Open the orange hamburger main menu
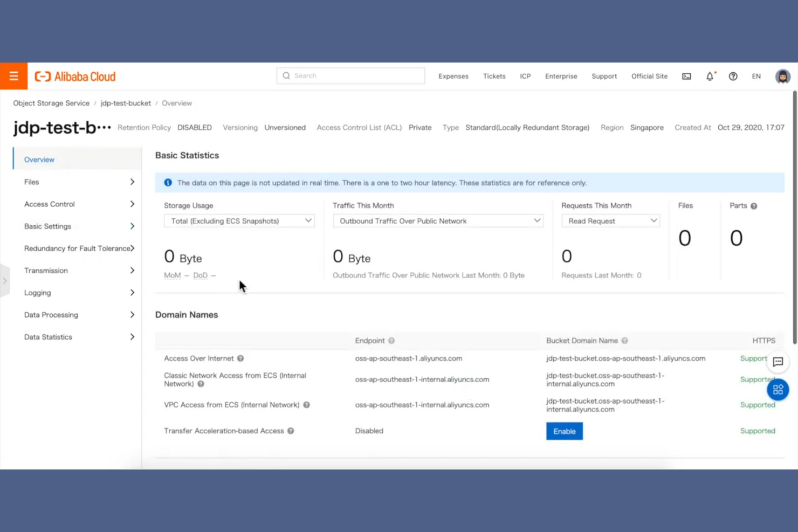 (13, 76)
